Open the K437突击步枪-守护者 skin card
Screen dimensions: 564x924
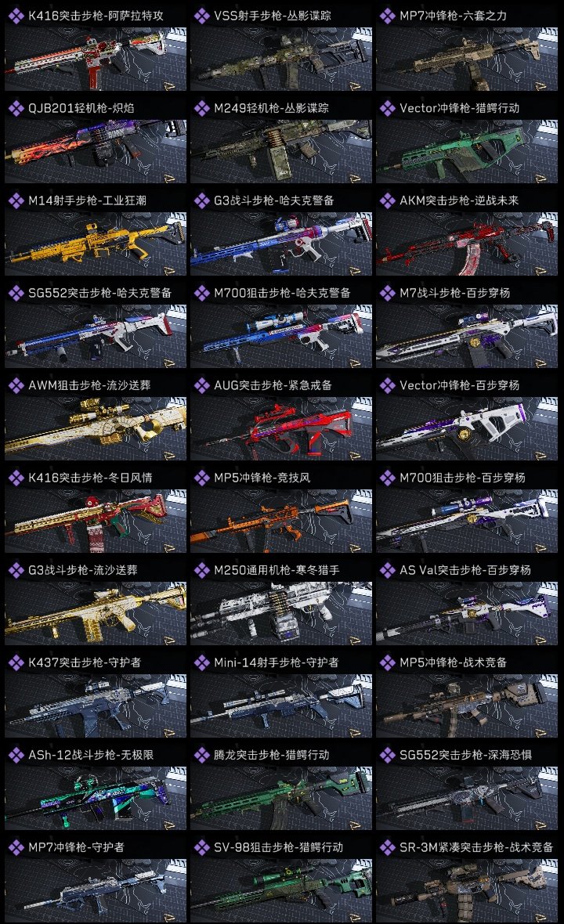coord(96,695)
